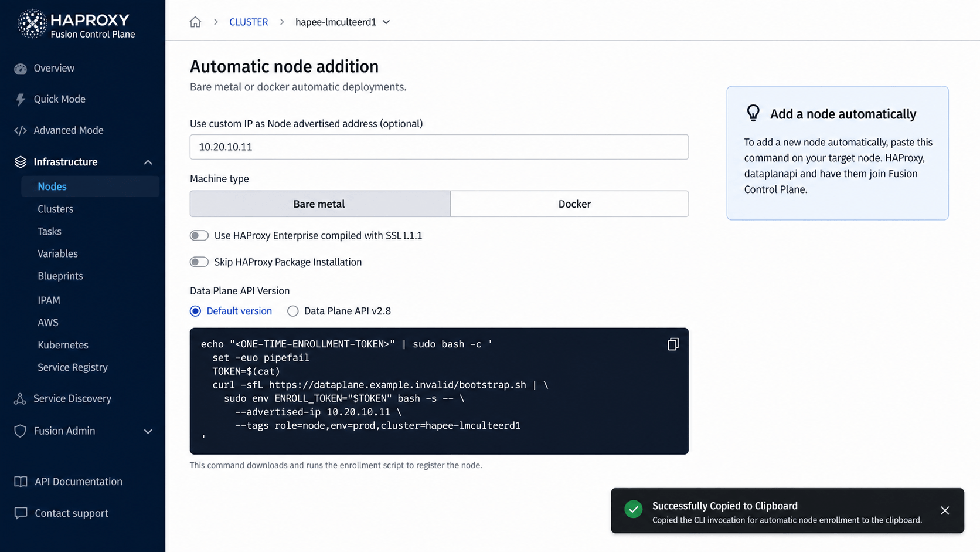Viewport: 980px width, 552px height.
Task: Open the Tasks page
Action: click(x=50, y=232)
